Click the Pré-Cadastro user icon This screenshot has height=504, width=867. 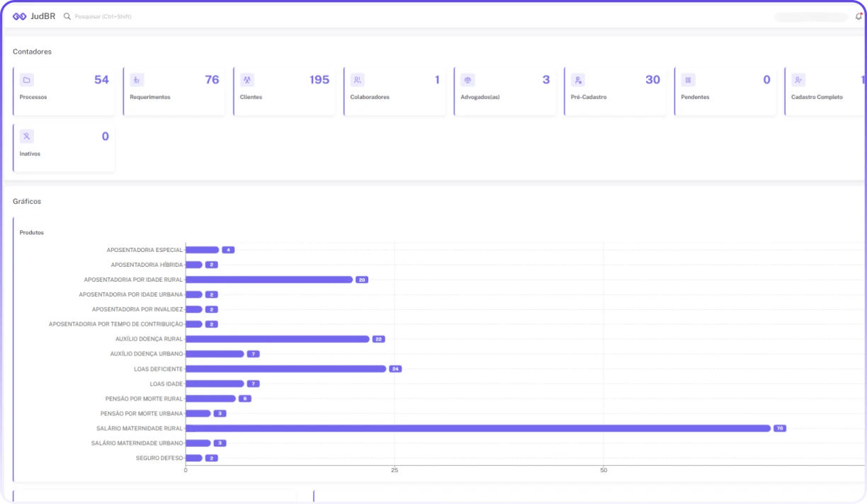click(x=578, y=80)
